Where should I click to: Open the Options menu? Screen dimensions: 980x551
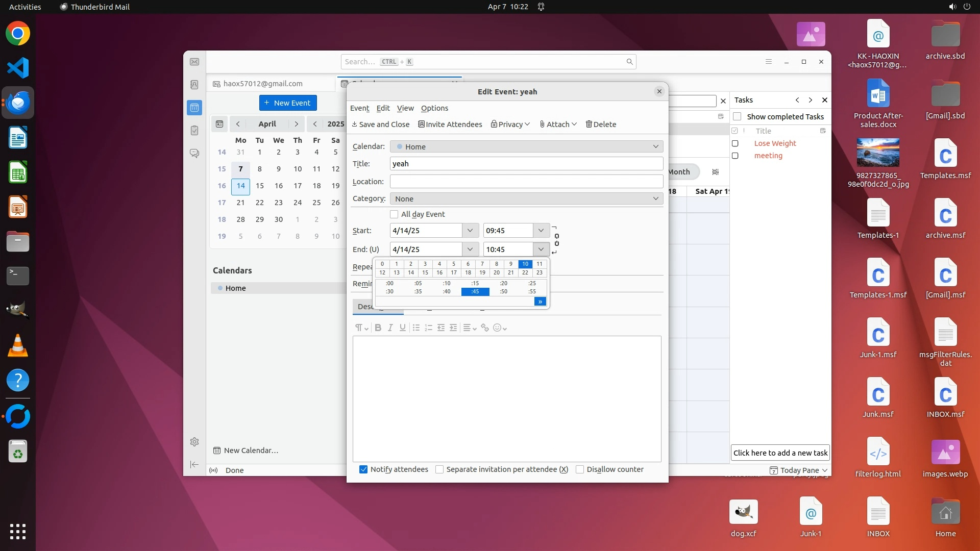pos(434,108)
